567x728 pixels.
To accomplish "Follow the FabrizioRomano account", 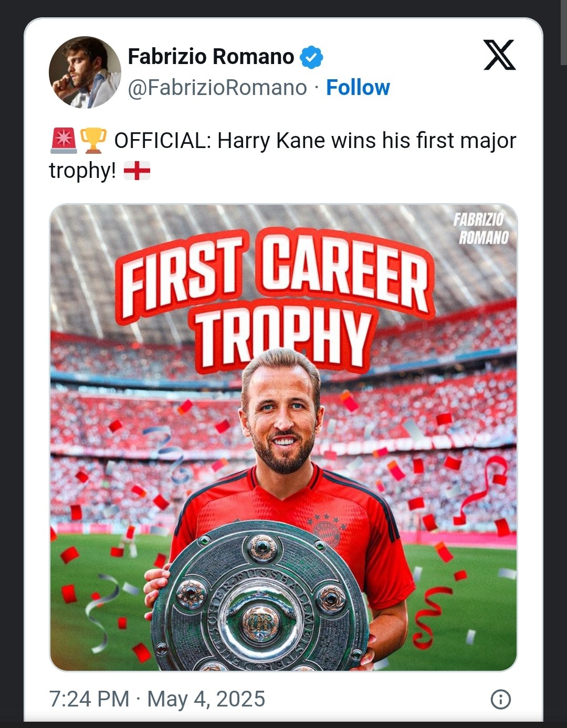I will point(358,88).
